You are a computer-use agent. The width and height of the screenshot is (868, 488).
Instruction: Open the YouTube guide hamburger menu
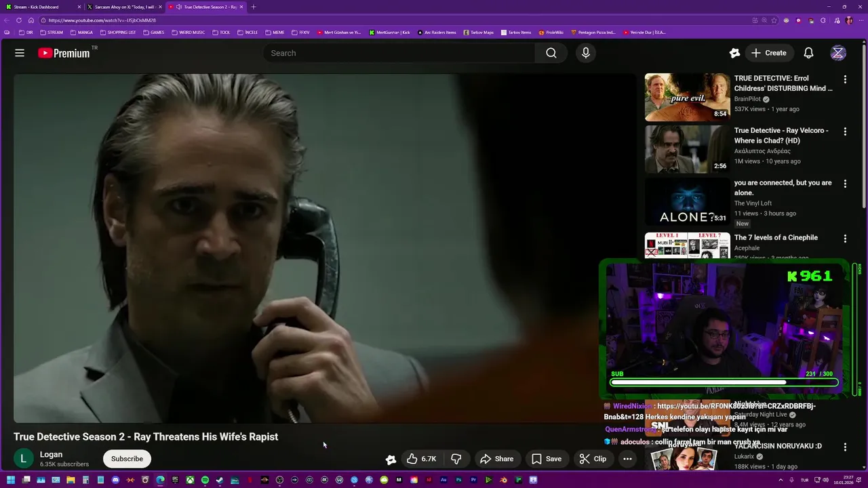[x=20, y=53]
